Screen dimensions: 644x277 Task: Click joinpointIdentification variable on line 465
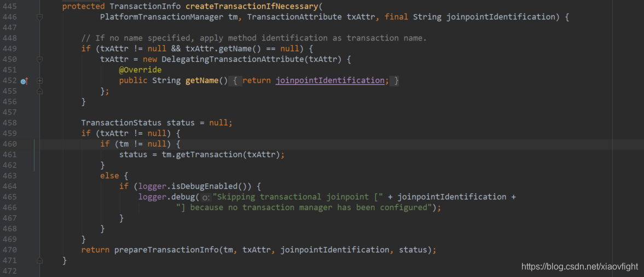click(x=451, y=197)
